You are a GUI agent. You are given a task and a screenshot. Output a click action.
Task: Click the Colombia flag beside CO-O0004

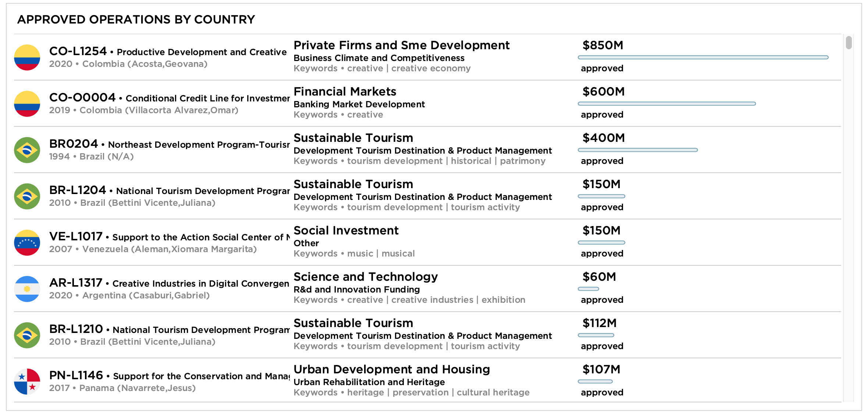(27, 104)
